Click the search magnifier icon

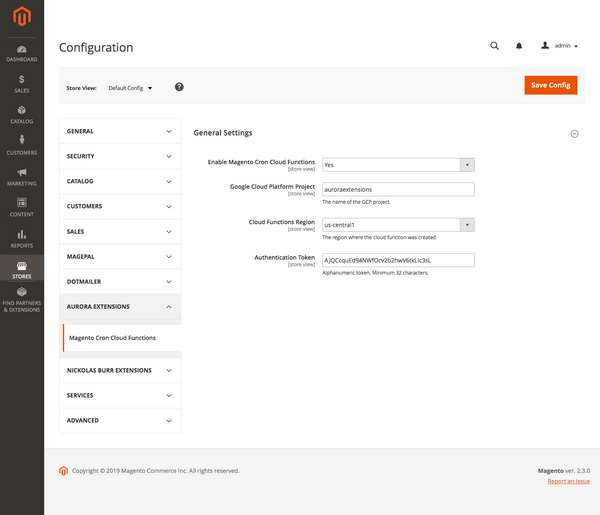tap(494, 46)
